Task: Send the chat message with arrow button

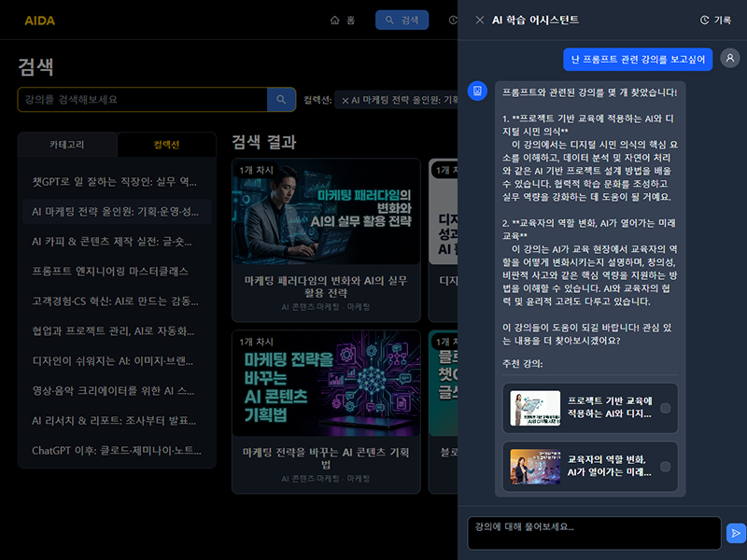Action: pyautogui.click(x=736, y=533)
